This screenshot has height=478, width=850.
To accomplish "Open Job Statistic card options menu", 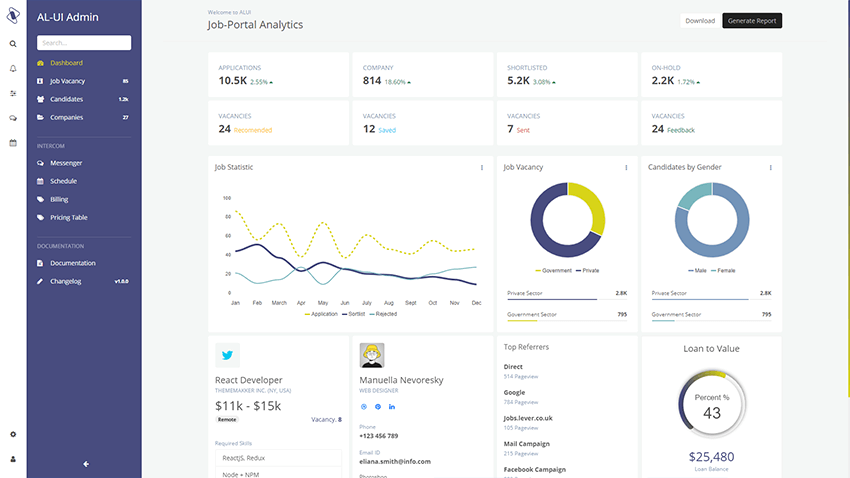I will pyautogui.click(x=482, y=168).
